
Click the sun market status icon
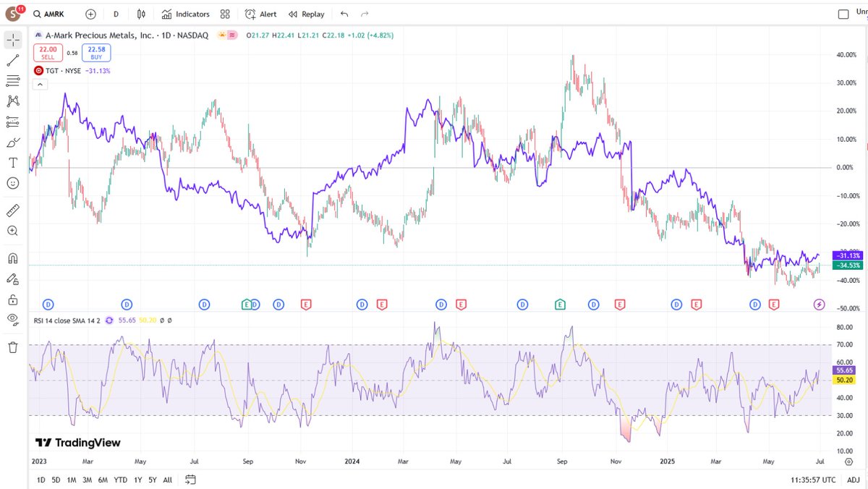tap(221, 35)
